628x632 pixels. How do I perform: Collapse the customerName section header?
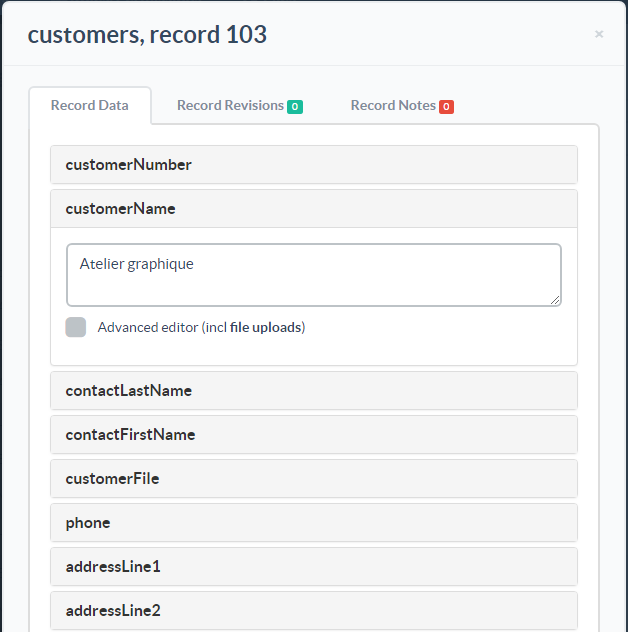pos(314,208)
